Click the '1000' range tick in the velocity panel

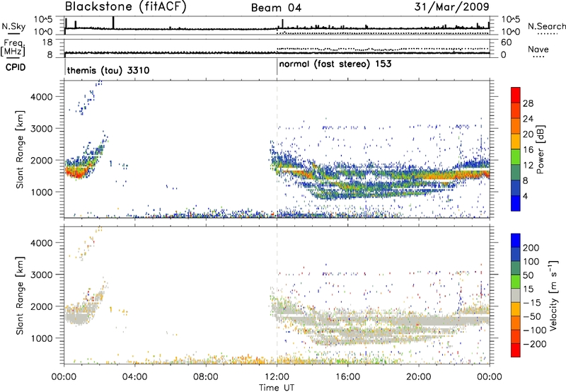tap(41, 338)
